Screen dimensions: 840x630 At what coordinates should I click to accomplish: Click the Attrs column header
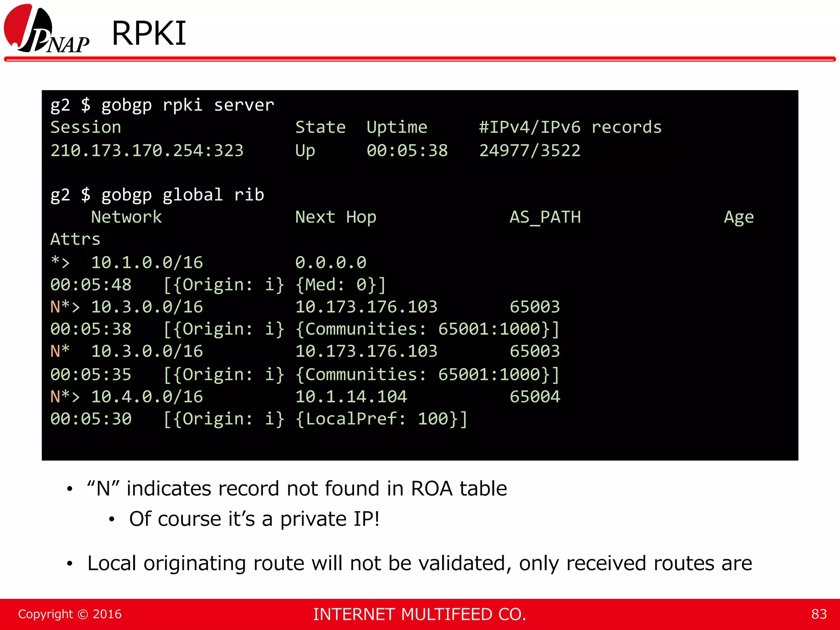coord(75,239)
